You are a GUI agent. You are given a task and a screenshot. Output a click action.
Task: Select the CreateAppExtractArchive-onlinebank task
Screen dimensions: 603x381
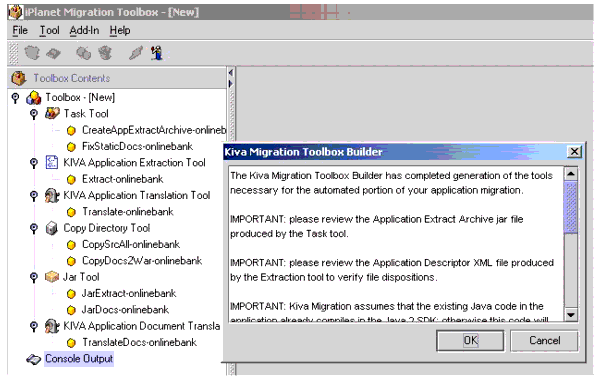click(154, 130)
